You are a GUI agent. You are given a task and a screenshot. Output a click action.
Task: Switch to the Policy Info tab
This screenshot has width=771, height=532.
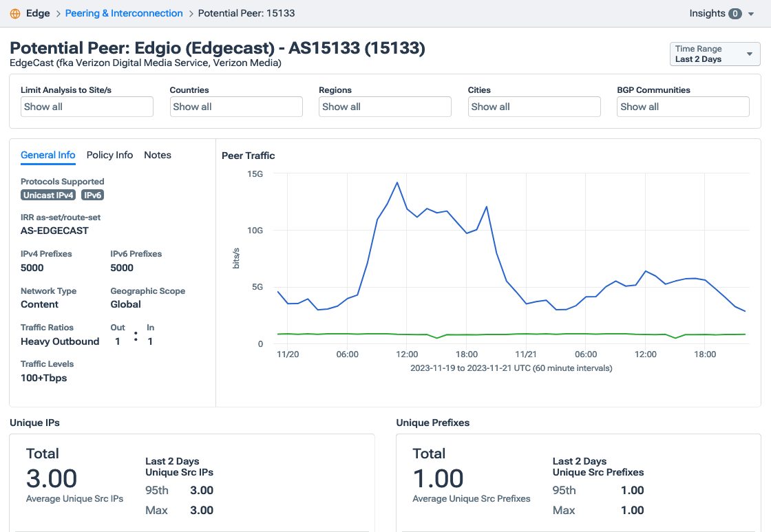click(109, 156)
